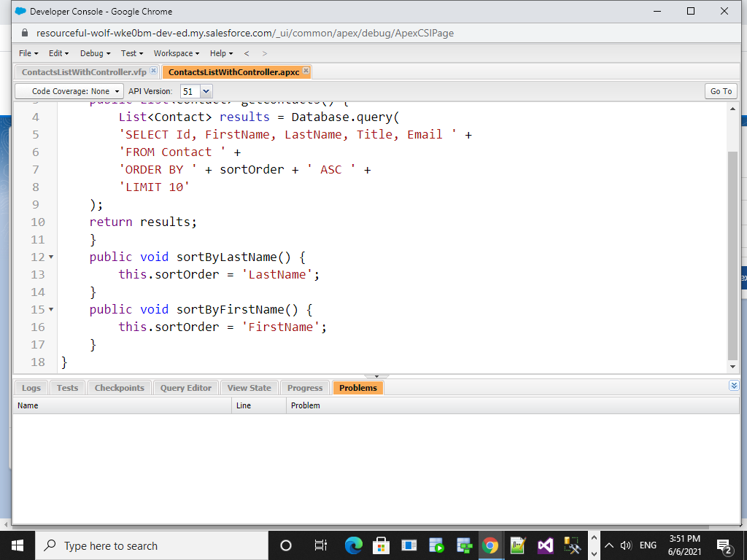
Task: Open Microsoft Edge from the taskbar
Action: click(353, 545)
